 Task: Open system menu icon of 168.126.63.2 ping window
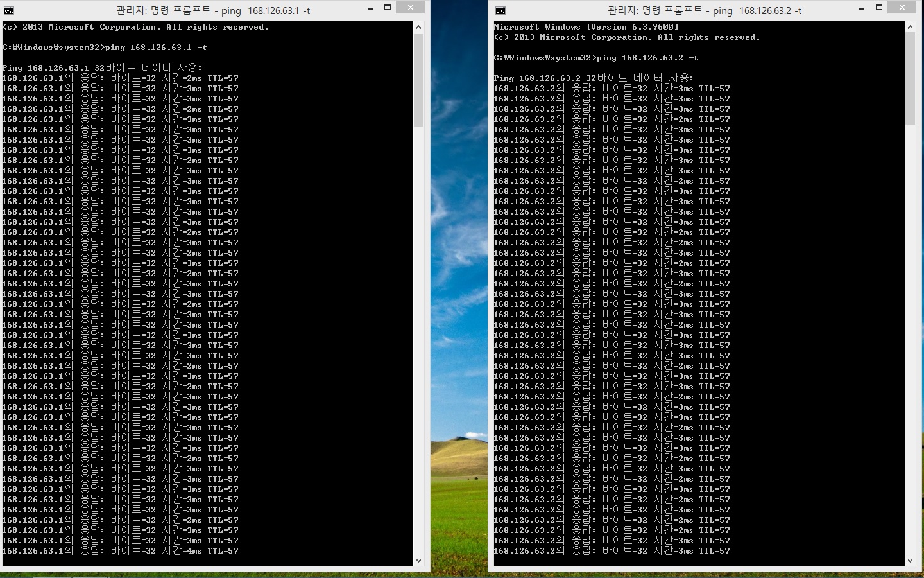501,11
